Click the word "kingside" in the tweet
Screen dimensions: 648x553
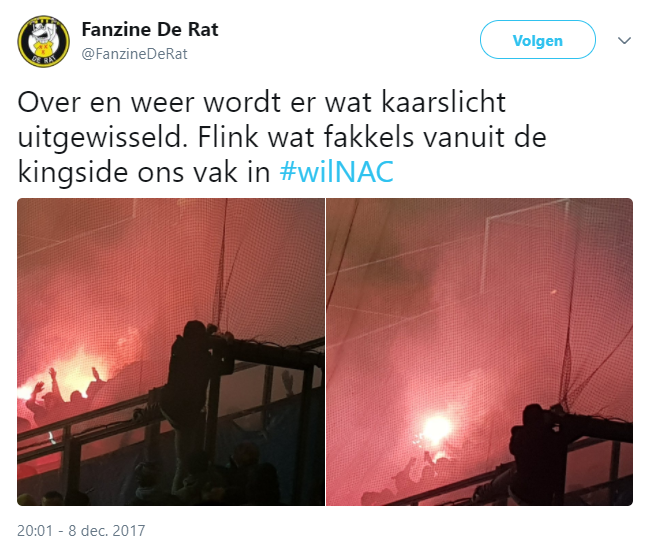pyautogui.click(x=73, y=173)
